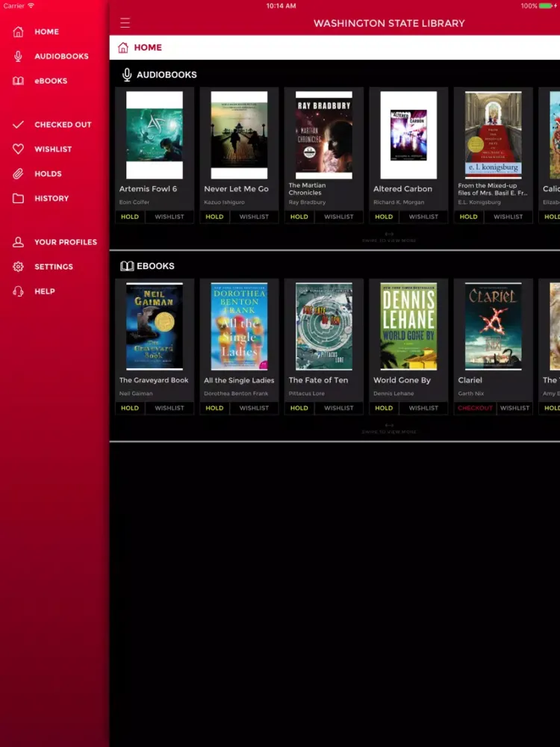This screenshot has height=747, width=560.
Task: Click the Checked Out checkmark icon
Action: pos(18,124)
